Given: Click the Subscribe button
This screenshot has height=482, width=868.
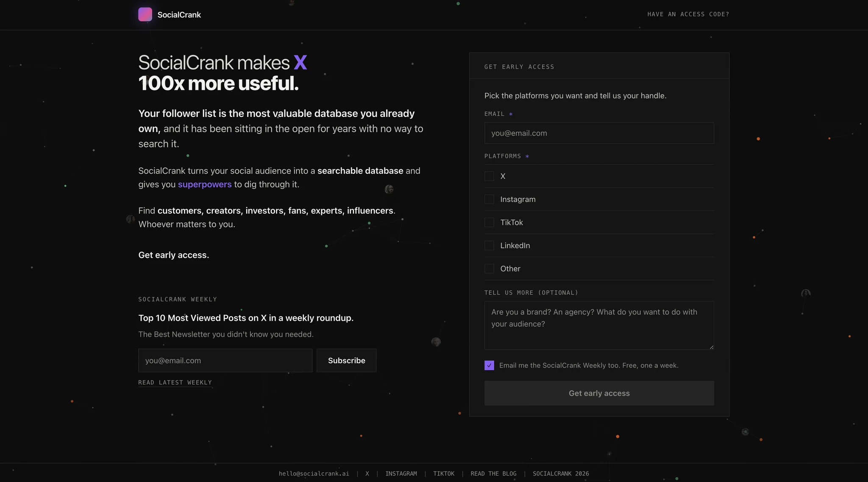Looking at the screenshot, I should (x=346, y=360).
